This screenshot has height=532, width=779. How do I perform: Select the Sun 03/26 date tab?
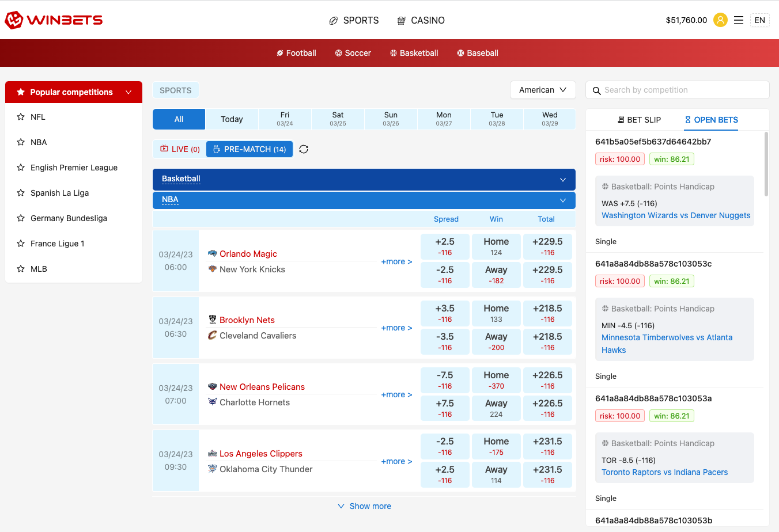pos(391,119)
